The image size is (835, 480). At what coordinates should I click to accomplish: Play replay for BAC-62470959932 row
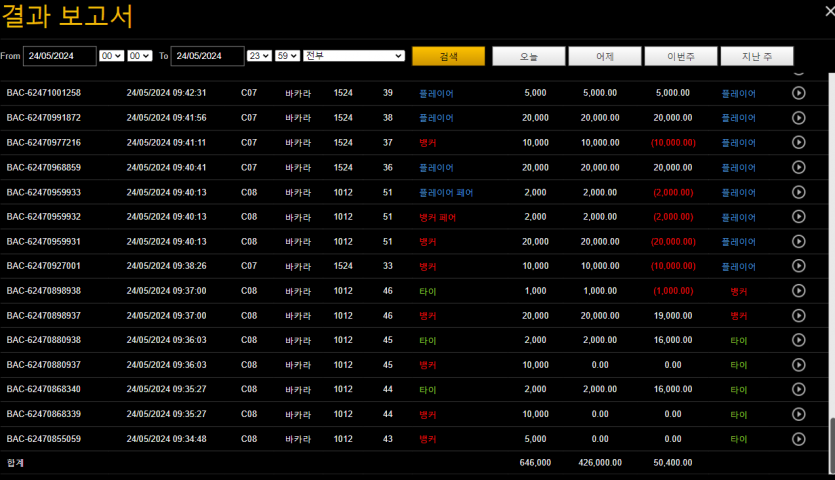click(x=798, y=217)
